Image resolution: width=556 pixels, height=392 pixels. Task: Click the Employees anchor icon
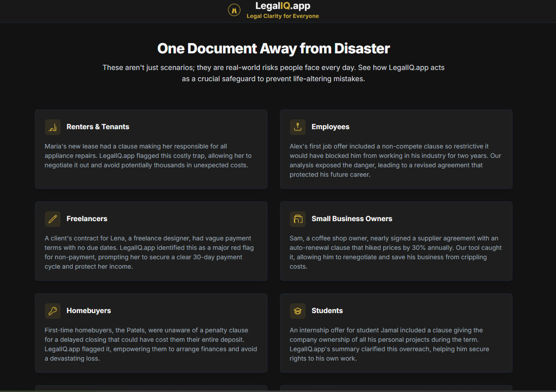[298, 127]
